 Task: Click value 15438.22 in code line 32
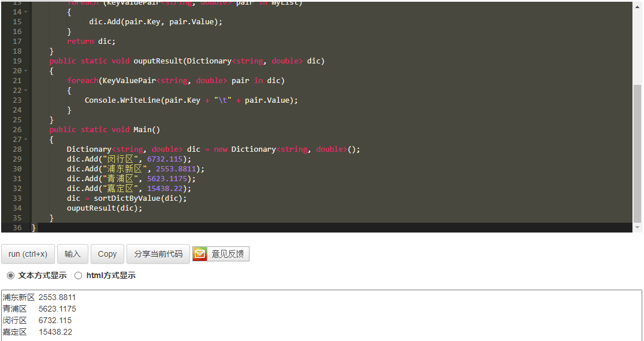click(165, 189)
